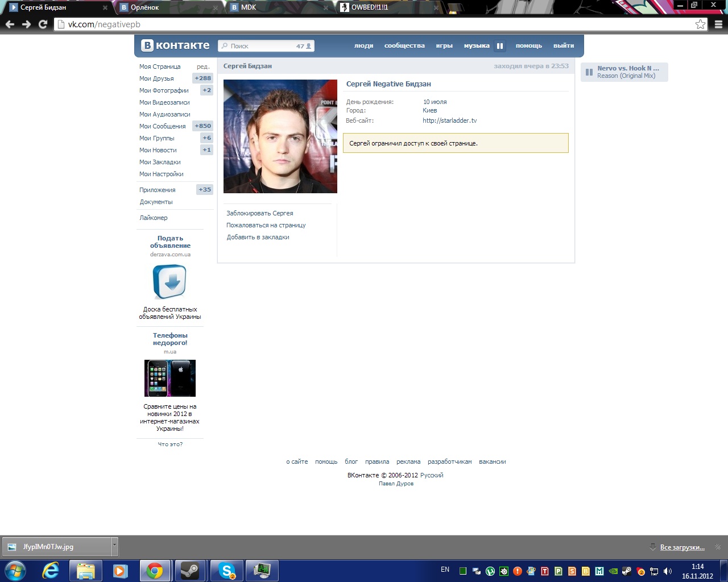This screenshot has height=582, width=728.
Task: Show all downloads via Все загрузки
Action: pos(682,547)
